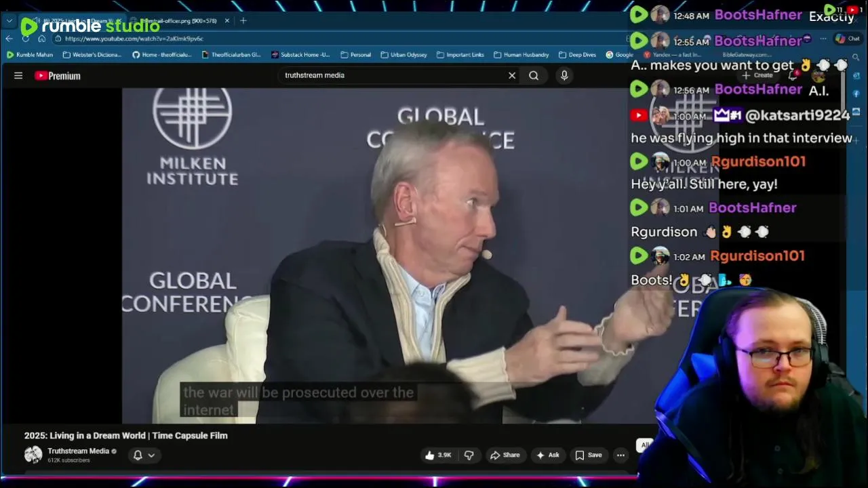Close the trail-officer.png tab
Image resolution: width=868 pixels, height=488 pixels.
[x=227, y=20]
